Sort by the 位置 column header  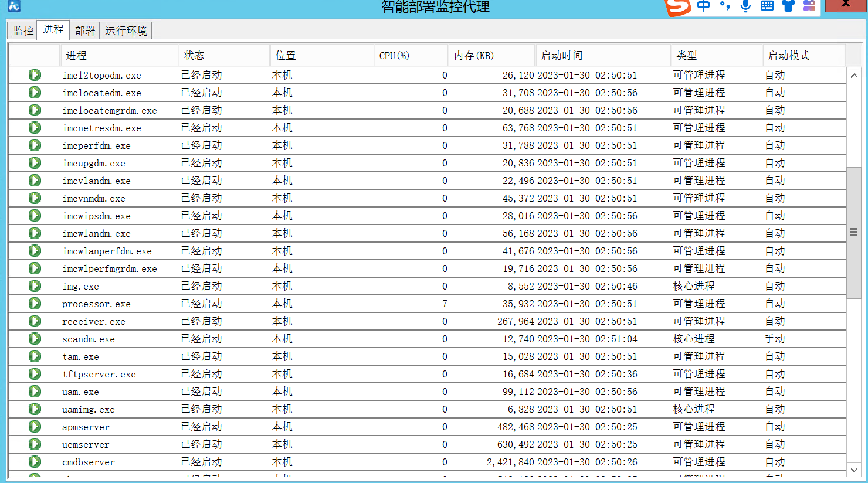click(x=323, y=55)
